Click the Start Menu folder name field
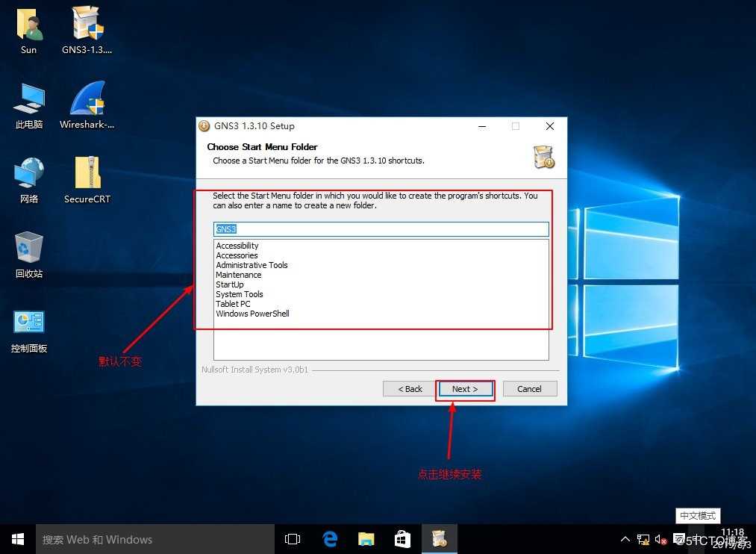 (381, 229)
